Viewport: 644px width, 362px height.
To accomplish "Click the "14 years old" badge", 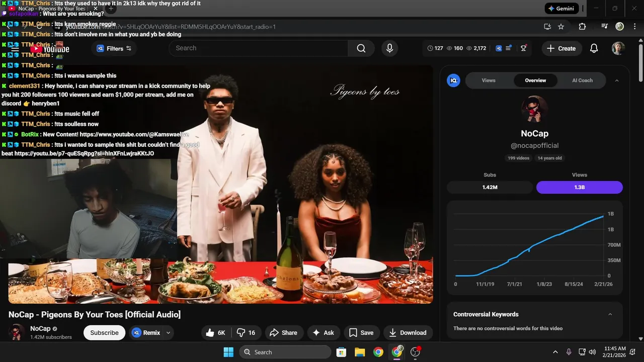I will tap(549, 158).
